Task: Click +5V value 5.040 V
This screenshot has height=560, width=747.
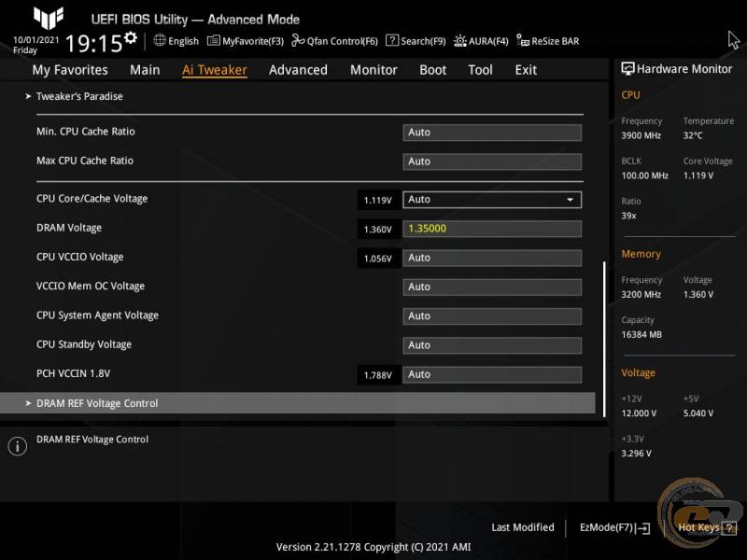Action: pos(698,413)
